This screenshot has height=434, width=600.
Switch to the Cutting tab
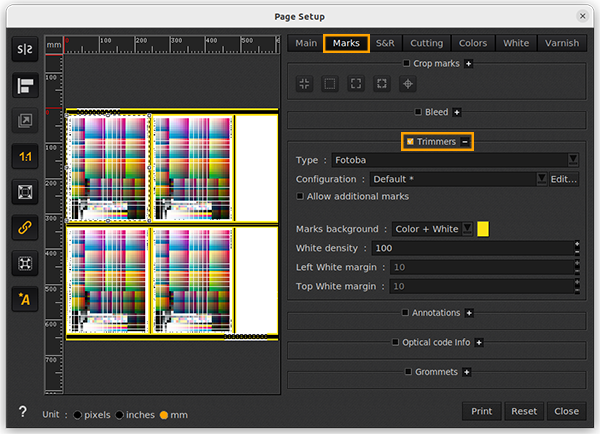coord(427,43)
